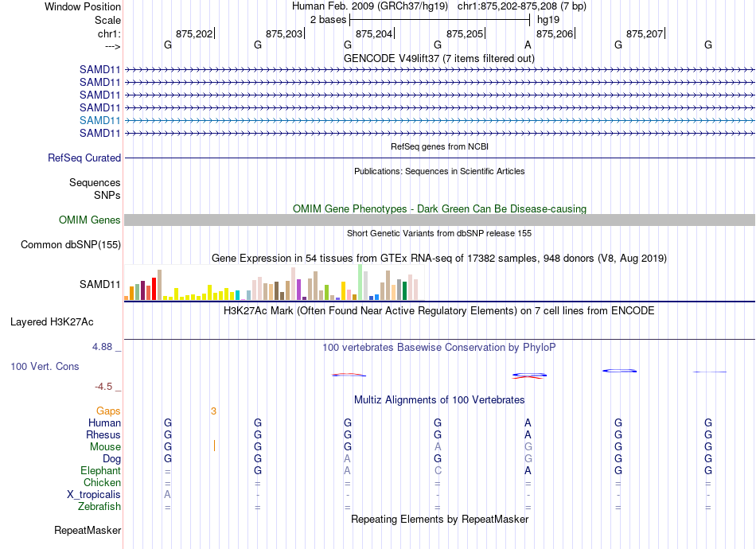Click Multiz Alignments of 100 Vertebrates title
This screenshot has height=549, width=756.
pyautogui.click(x=439, y=400)
